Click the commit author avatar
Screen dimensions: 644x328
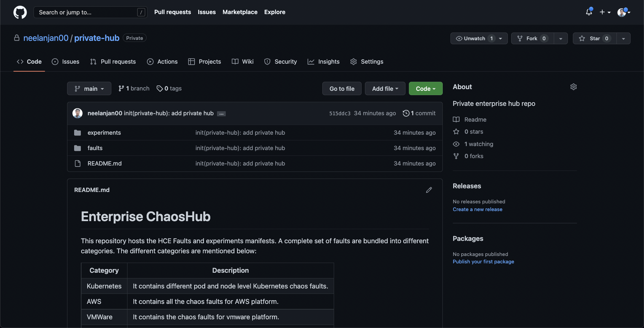coord(77,113)
